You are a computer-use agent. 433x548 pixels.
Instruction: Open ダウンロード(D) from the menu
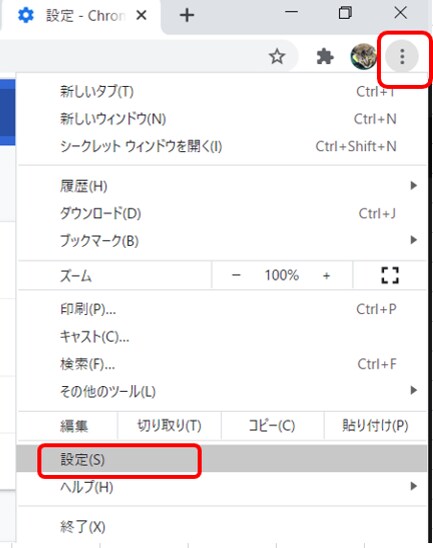[222, 213]
